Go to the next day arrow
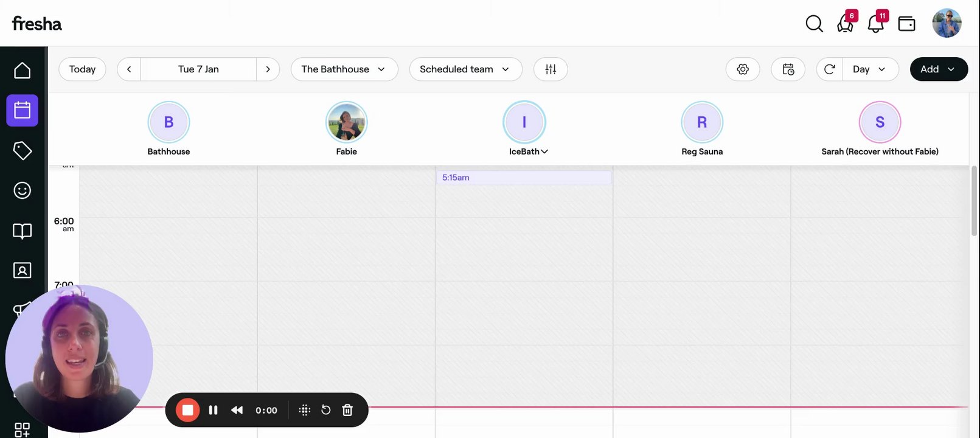The height and width of the screenshot is (438, 980). (x=268, y=69)
